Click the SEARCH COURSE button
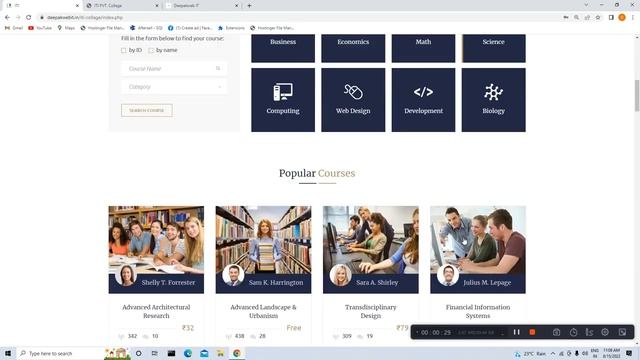This screenshot has width=640, height=360. coord(147,110)
